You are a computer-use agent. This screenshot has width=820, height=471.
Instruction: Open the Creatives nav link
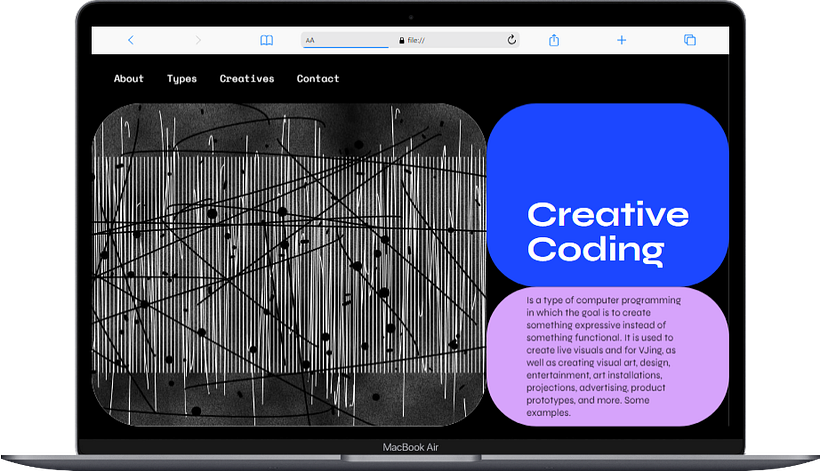click(247, 78)
